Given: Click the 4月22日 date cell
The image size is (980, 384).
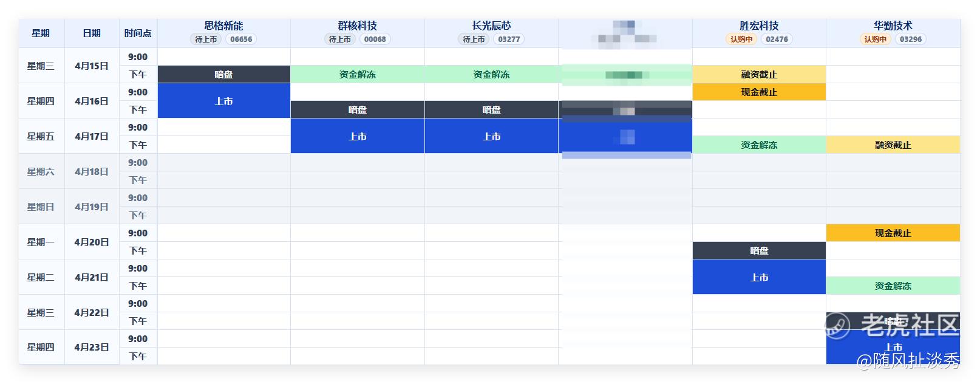Looking at the screenshot, I should pos(92,312).
